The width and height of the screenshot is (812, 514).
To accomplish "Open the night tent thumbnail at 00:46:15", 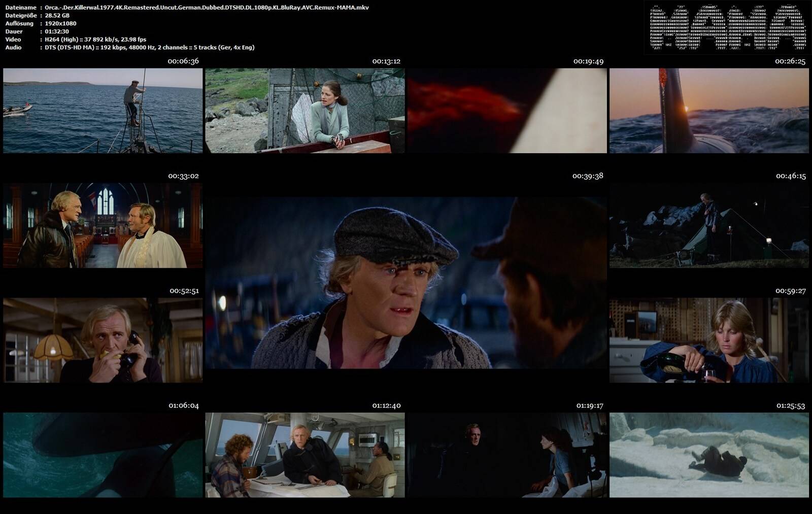I will click(x=709, y=225).
